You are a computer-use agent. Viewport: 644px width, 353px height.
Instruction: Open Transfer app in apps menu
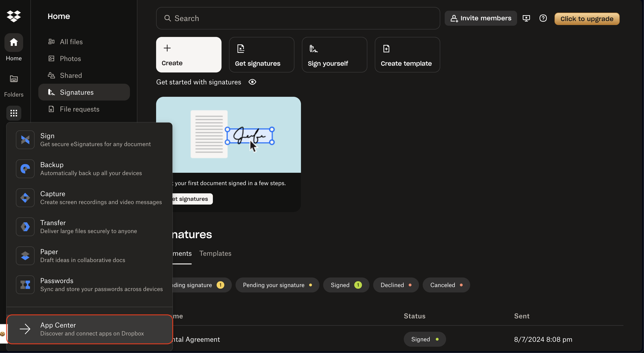click(x=89, y=227)
